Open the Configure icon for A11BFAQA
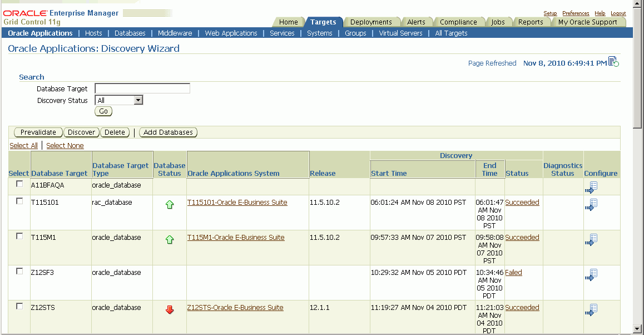Screen dimensions: 644x335 (x=591, y=188)
